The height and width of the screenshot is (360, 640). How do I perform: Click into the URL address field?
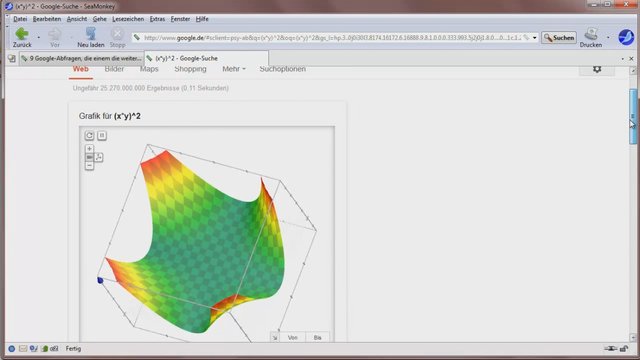(333, 38)
